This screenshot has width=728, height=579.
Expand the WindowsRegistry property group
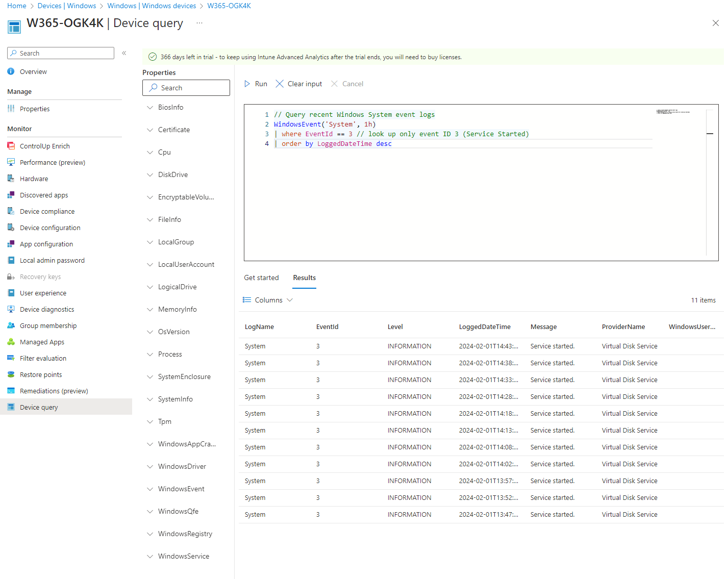coord(150,534)
